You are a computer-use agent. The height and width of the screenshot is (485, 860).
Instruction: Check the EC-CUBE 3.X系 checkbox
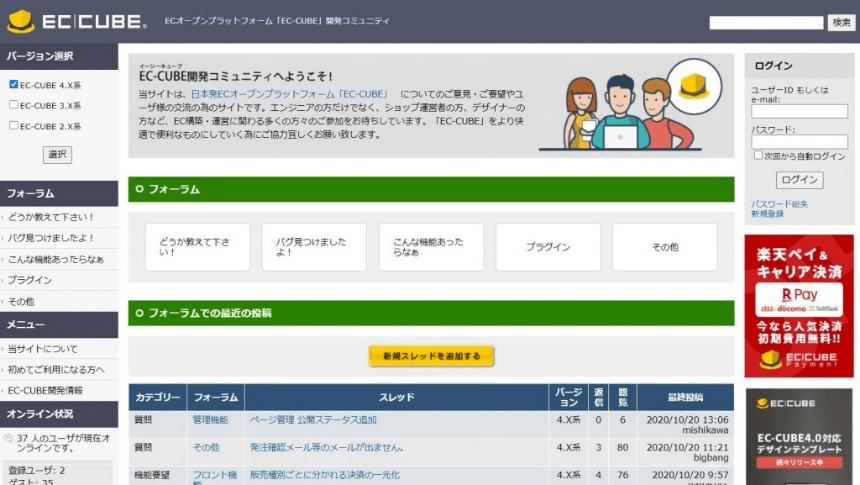pyautogui.click(x=14, y=104)
